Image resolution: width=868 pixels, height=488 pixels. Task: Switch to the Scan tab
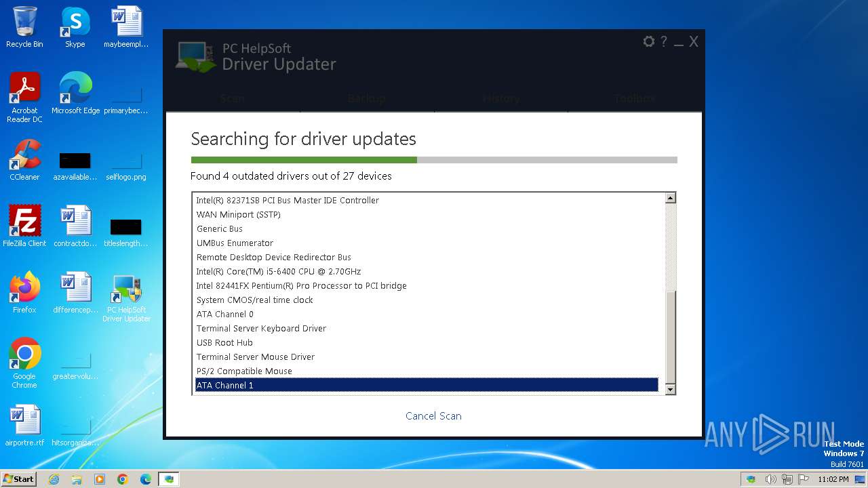click(233, 99)
